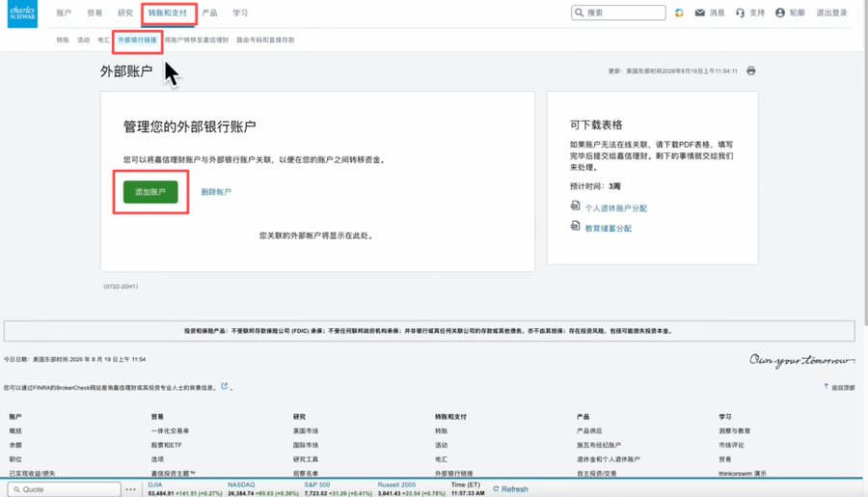
Task: Click the 删除帐户 link
Action: tap(216, 192)
